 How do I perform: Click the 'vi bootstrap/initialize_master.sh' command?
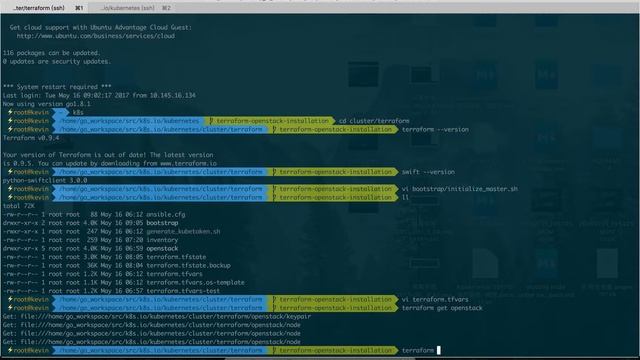tap(460, 189)
